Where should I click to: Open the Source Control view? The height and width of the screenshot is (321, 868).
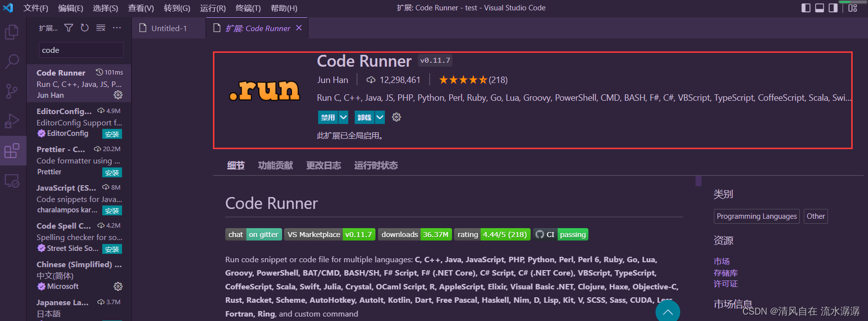11,91
